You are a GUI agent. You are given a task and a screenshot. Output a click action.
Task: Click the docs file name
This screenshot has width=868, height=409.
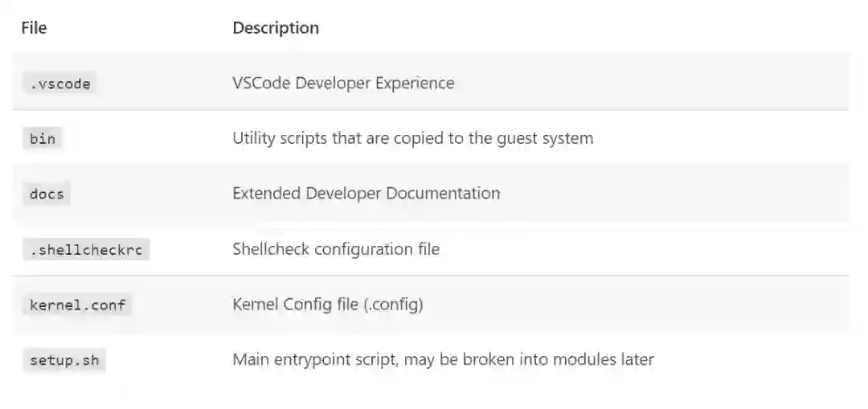click(x=47, y=194)
